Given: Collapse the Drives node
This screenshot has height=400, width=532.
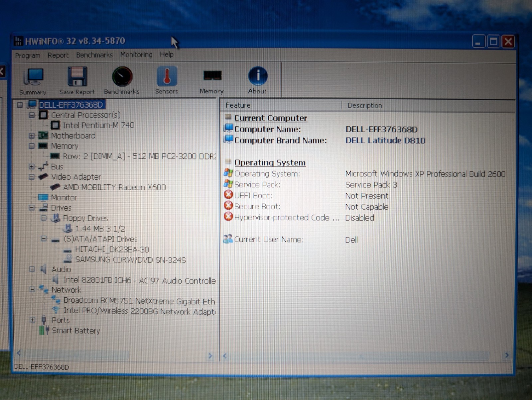Looking at the screenshot, I should [32, 208].
